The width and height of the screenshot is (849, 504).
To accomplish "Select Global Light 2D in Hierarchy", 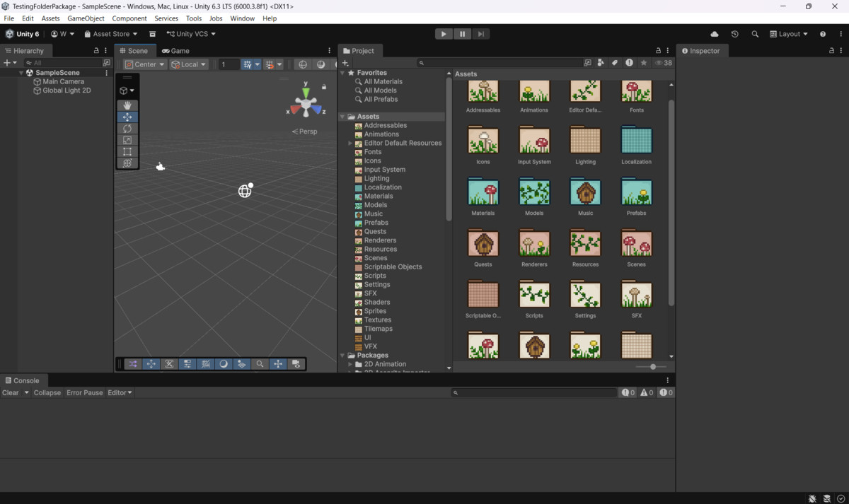I will click(x=67, y=90).
